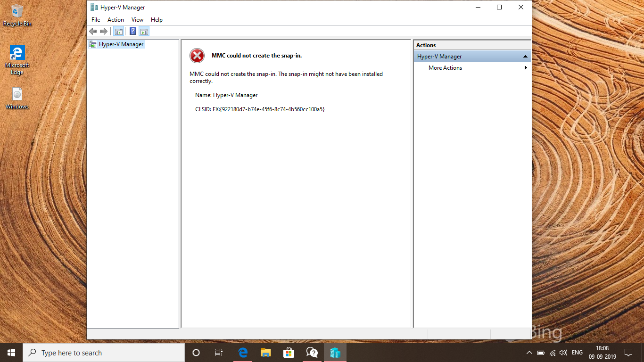Click the Actions pane header label

click(x=426, y=45)
